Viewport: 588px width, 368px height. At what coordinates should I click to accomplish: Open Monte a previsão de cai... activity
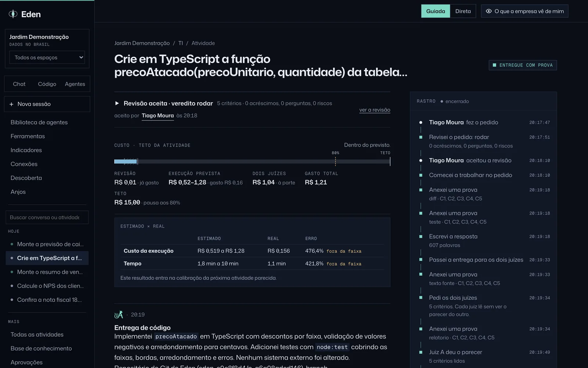point(47,244)
